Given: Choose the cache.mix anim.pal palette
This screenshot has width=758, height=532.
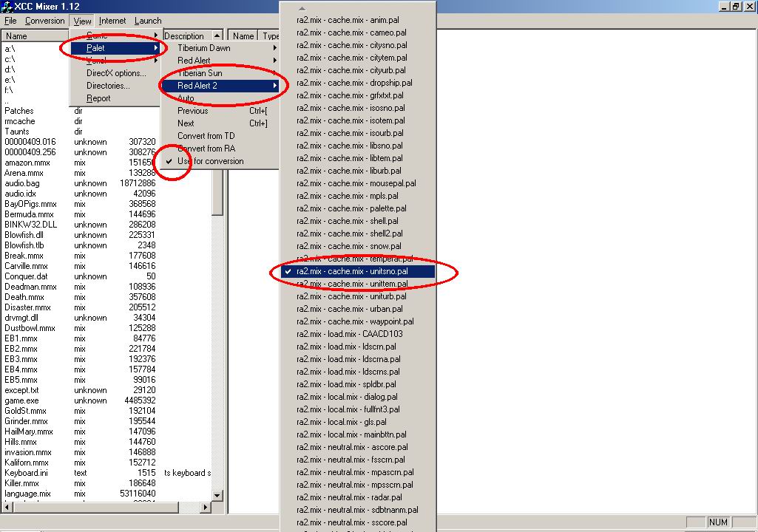Looking at the screenshot, I should 358,20.
